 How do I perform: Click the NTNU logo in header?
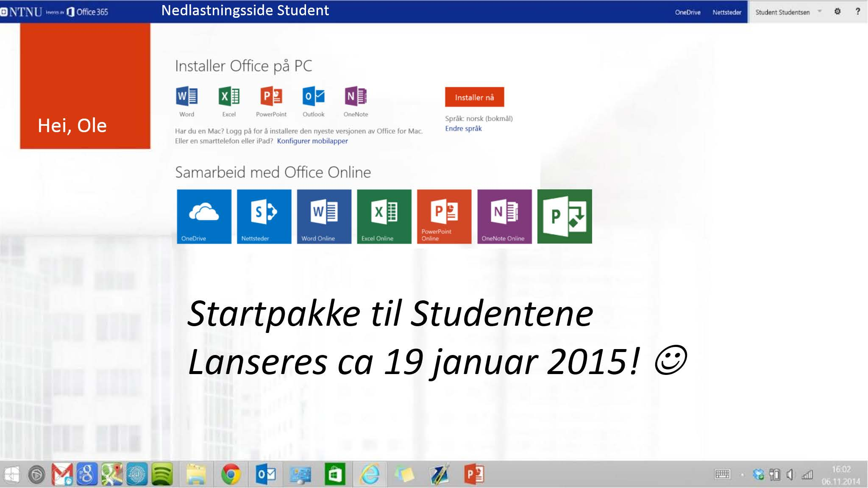[x=22, y=12]
